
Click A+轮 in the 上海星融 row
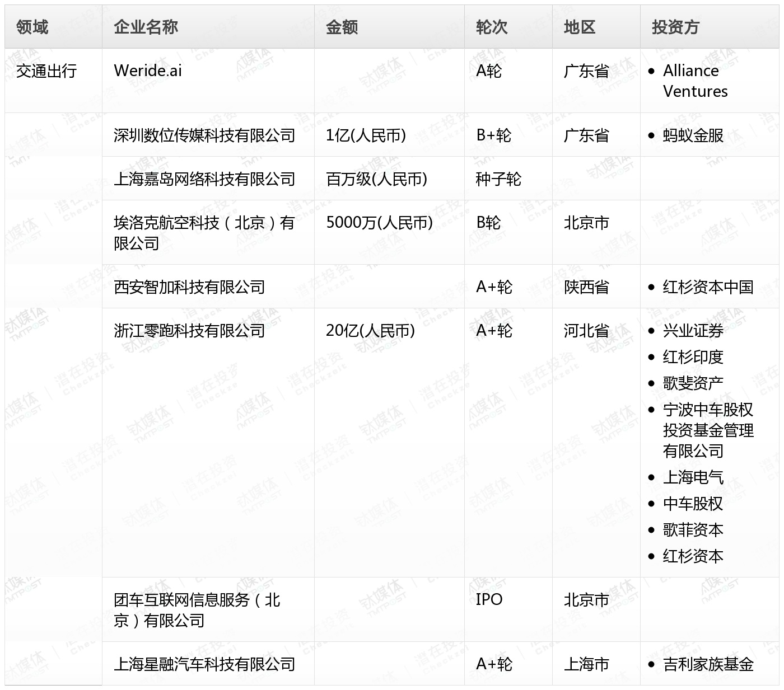pyautogui.click(x=494, y=664)
